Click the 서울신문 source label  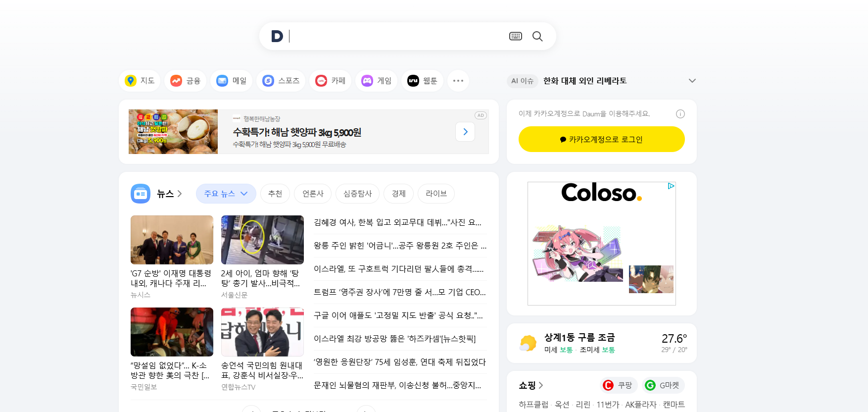235,295
